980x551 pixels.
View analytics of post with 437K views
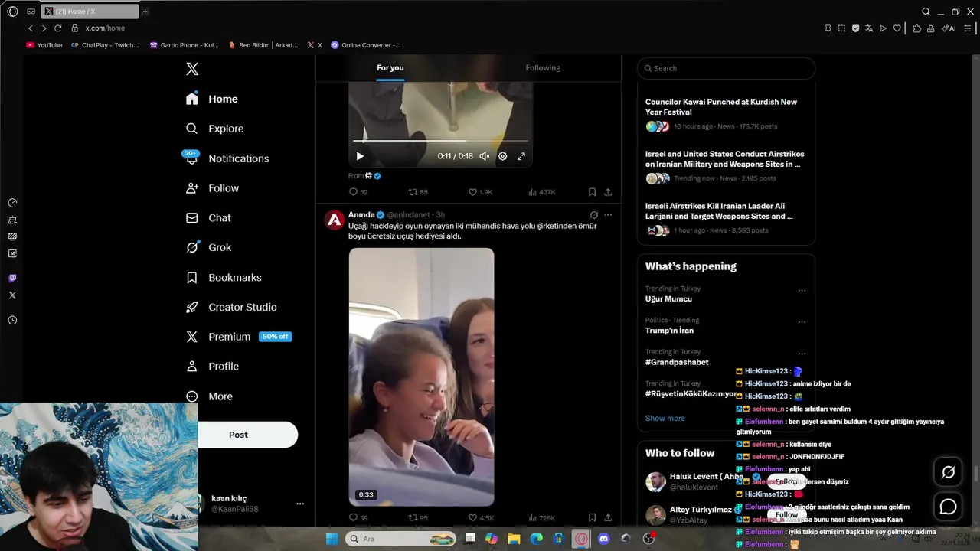tap(541, 192)
